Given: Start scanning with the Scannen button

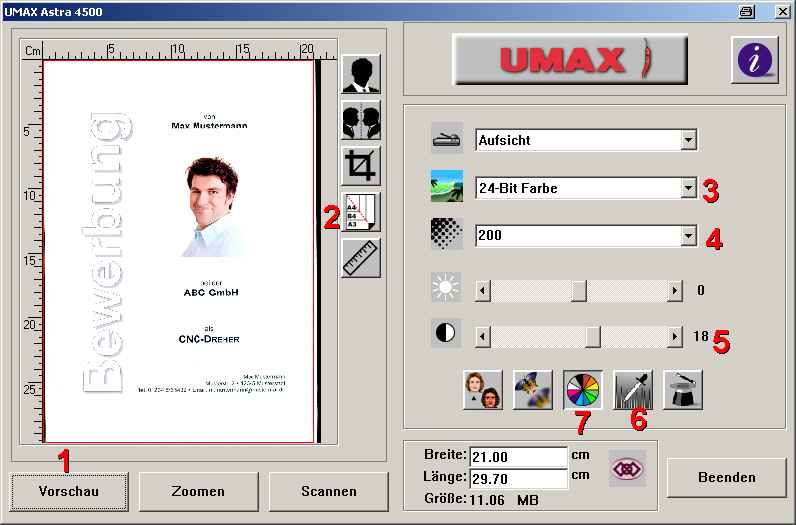Looking at the screenshot, I should tap(328, 491).
